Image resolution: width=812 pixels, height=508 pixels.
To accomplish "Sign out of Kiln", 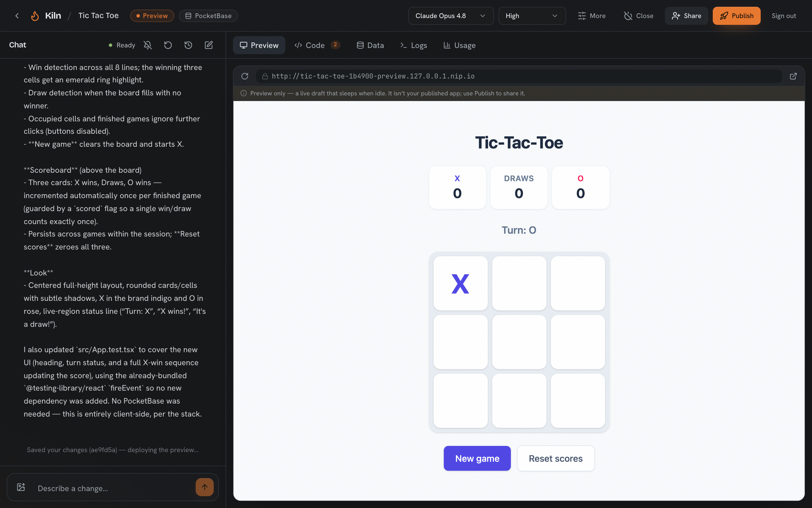I will coord(784,16).
